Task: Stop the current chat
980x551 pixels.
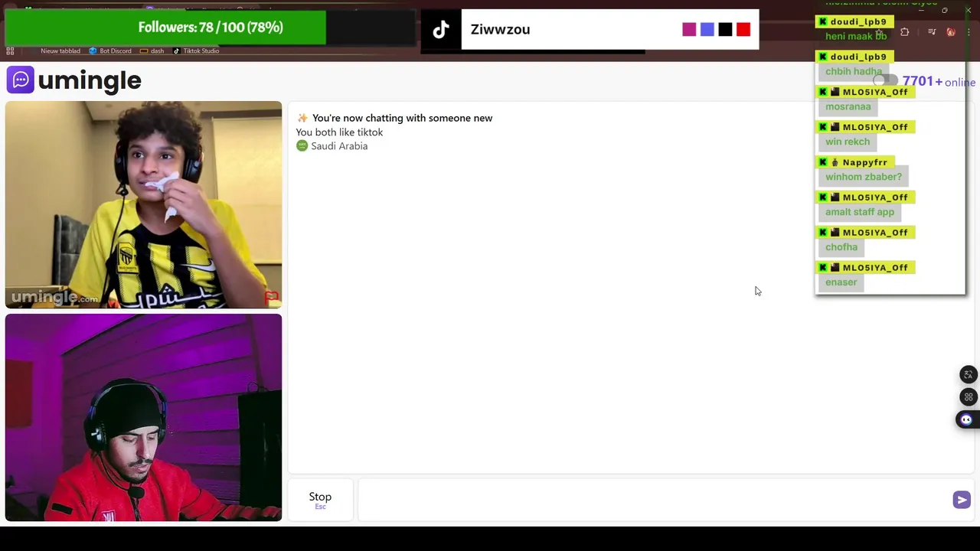Action: (320, 500)
